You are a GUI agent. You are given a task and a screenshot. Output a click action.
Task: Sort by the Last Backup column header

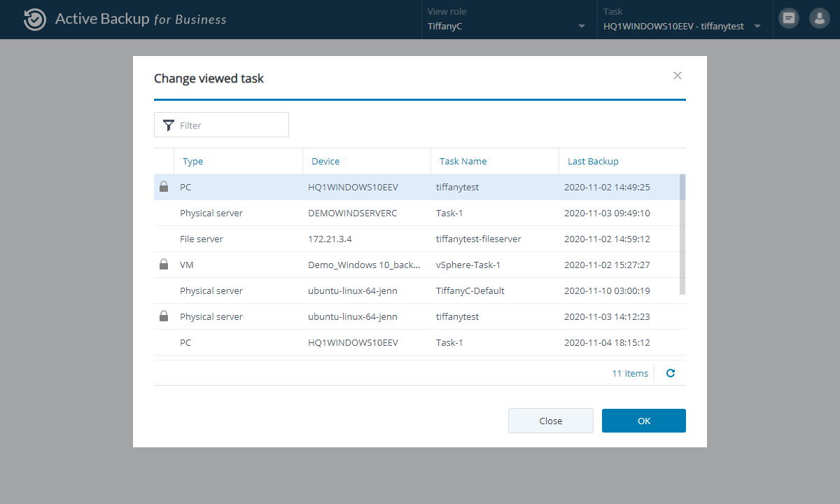pyautogui.click(x=593, y=161)
